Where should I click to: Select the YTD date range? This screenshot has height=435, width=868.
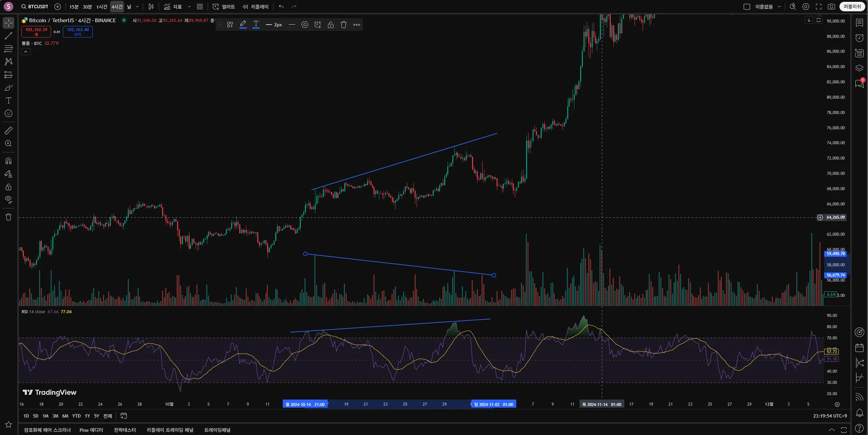pyautogui.click(x=76, y=416)
